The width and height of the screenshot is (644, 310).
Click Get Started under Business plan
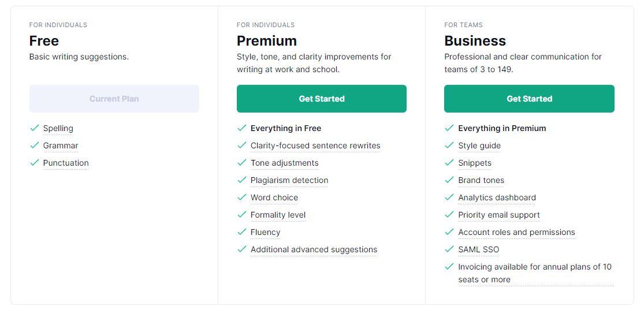click(528, 99)
